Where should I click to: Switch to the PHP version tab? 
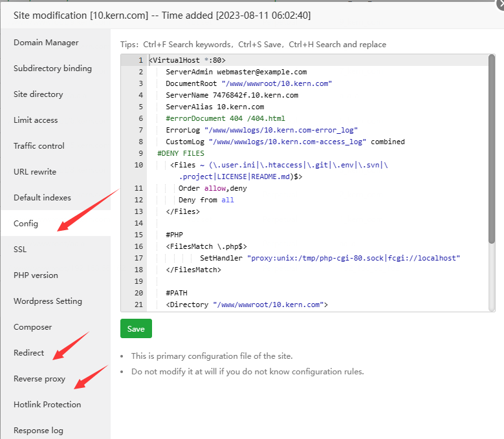point(36,275)
